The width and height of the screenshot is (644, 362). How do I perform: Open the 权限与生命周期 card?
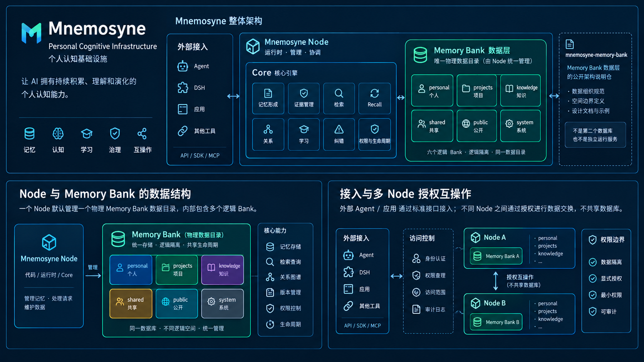click(374, 134)
